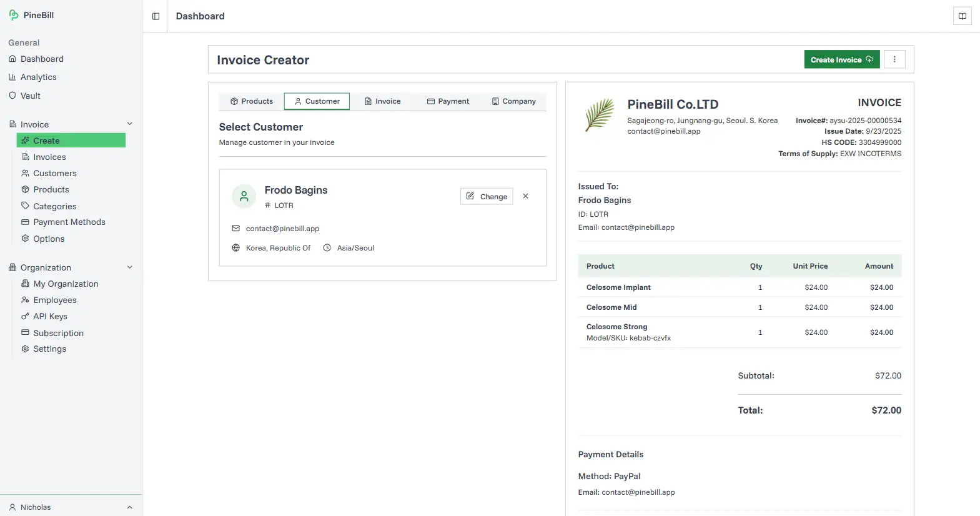Image resolution: width=980 pixels, height=516 pixels.
Task: Open the documentation book icon
Action: 962,16
